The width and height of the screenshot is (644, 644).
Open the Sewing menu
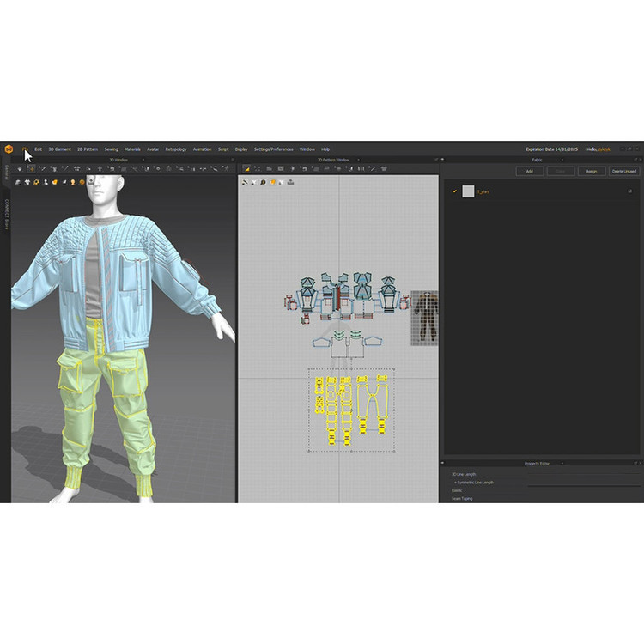[x=111, y=149]
